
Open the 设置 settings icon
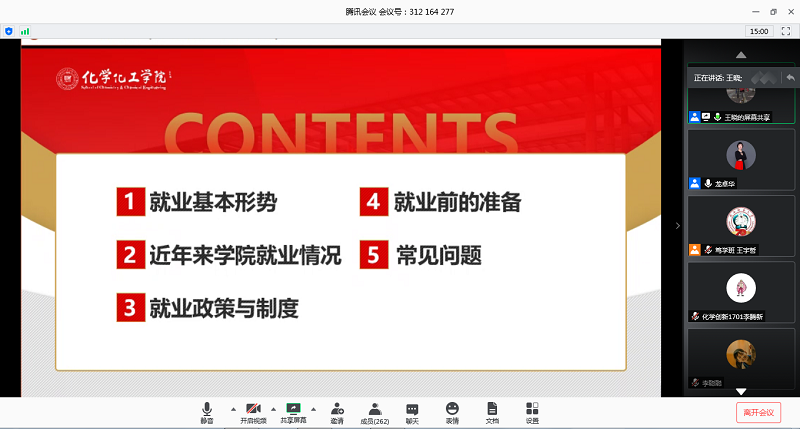click(x=532, y=412)
